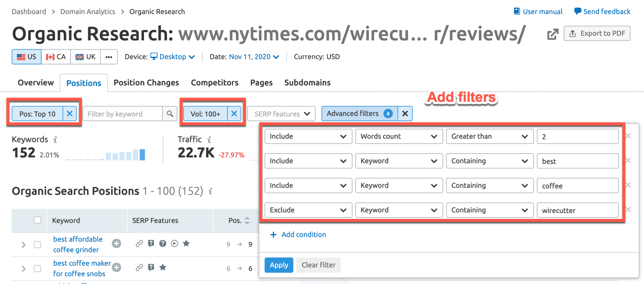The height and width of the screenshot is (284, 644).
Task: Open the Competitors tab
Action: (x=215, y=83)
